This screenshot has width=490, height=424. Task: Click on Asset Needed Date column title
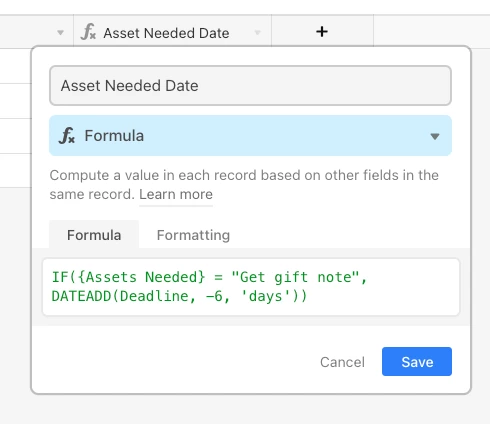point(166,33)
